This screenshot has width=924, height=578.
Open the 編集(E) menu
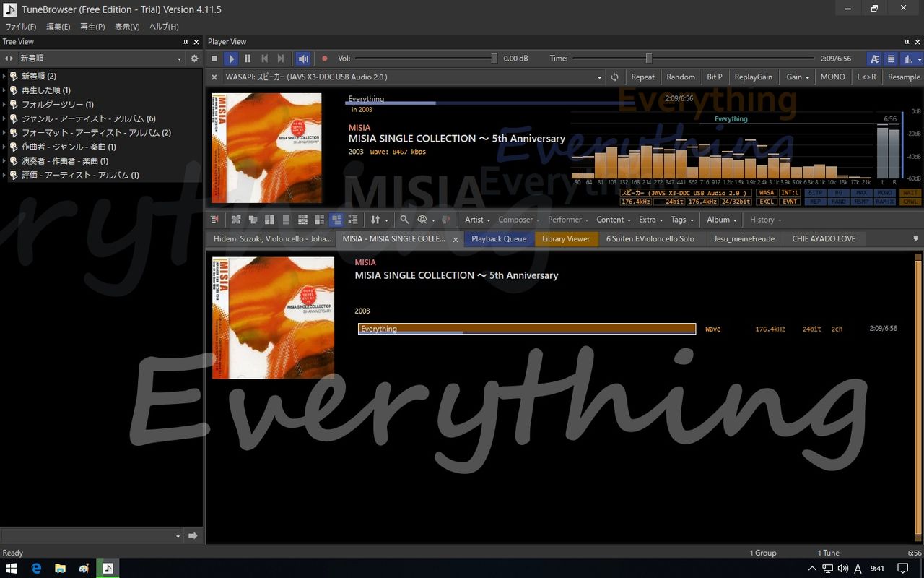tap(58, 27)
